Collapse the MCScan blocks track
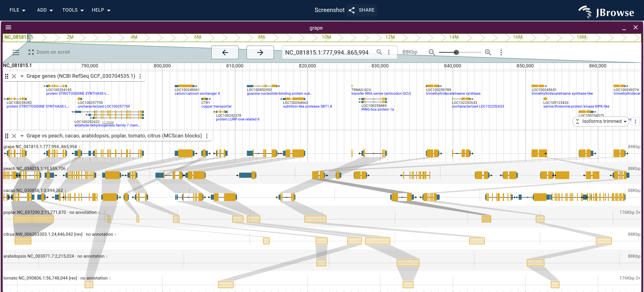 pyautogui.click(x=22, y=136)
